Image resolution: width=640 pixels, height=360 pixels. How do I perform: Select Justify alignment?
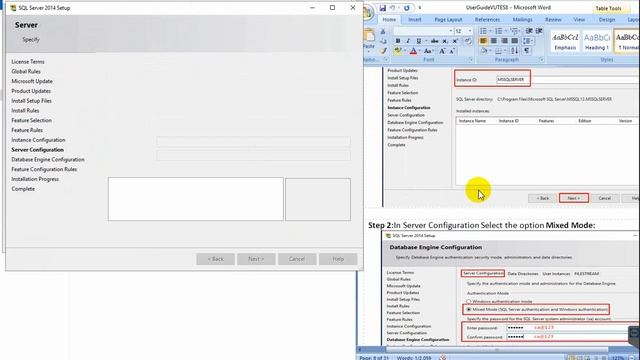click(x=515, y=41)
